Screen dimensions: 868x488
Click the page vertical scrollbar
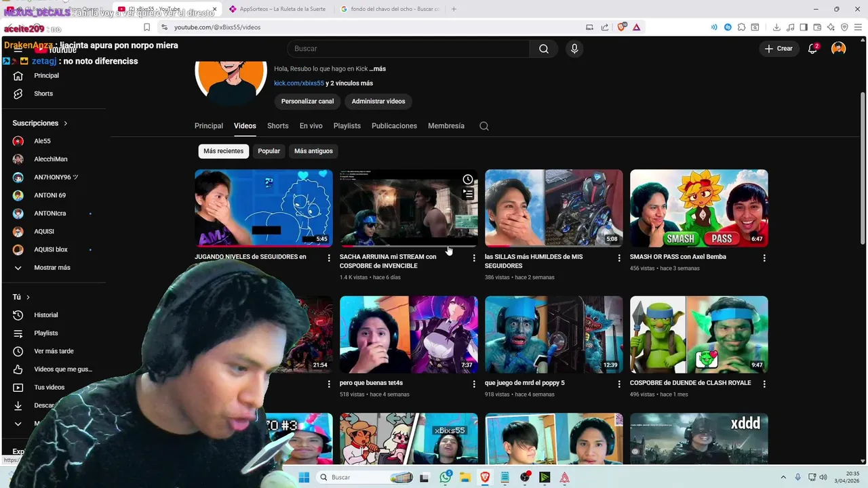pos(863,168)
